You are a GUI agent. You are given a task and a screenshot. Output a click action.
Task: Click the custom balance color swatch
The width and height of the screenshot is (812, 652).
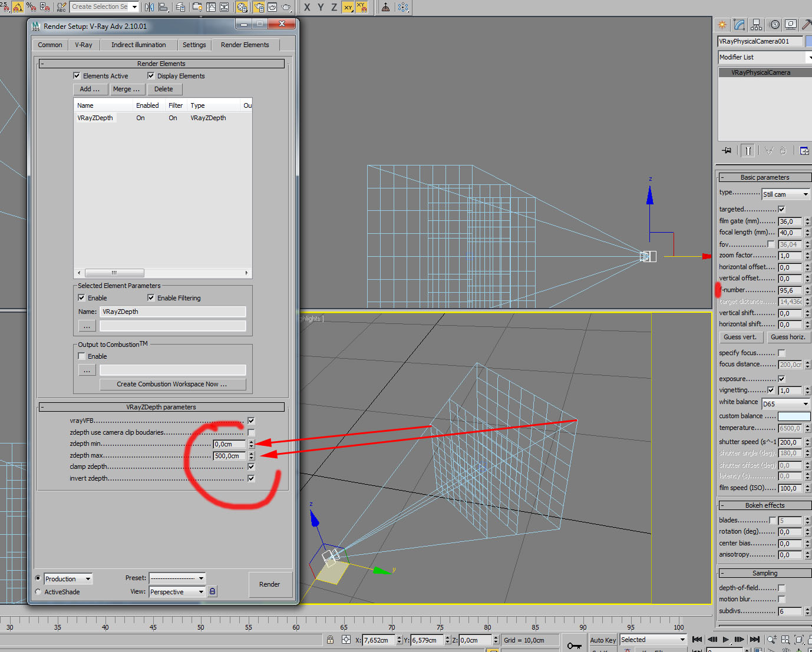point(794,416)
